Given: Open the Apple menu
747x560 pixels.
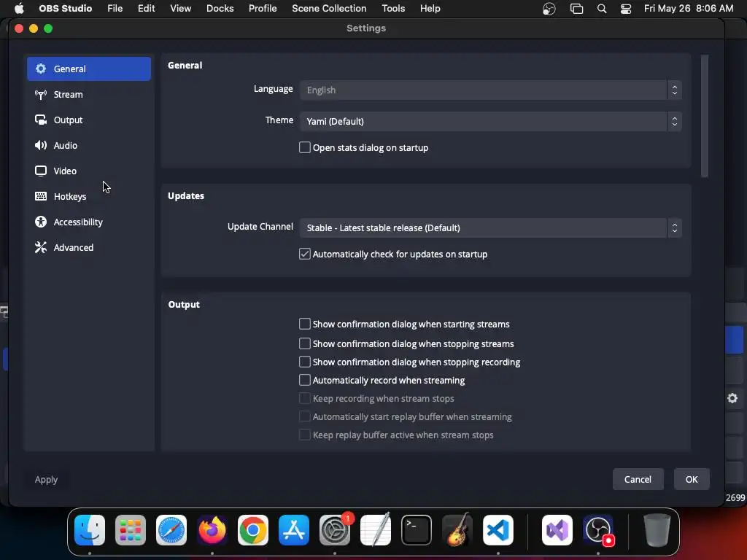Looking at the screenshot, I should [x=19, y=8].
